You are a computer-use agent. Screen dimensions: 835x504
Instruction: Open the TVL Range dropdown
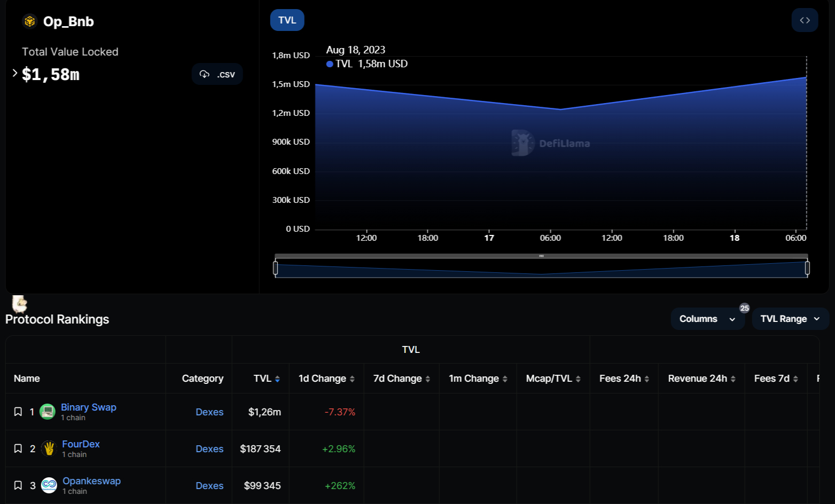point(790,319)
